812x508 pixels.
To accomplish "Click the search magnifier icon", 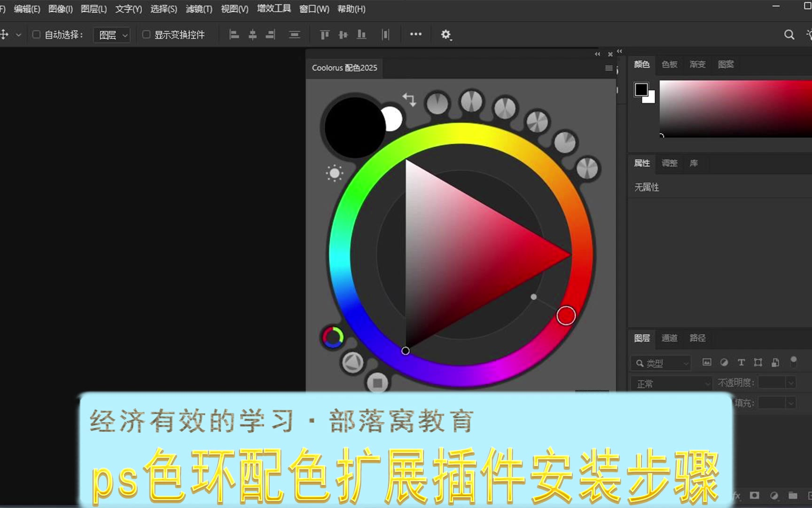I will 789,34.
